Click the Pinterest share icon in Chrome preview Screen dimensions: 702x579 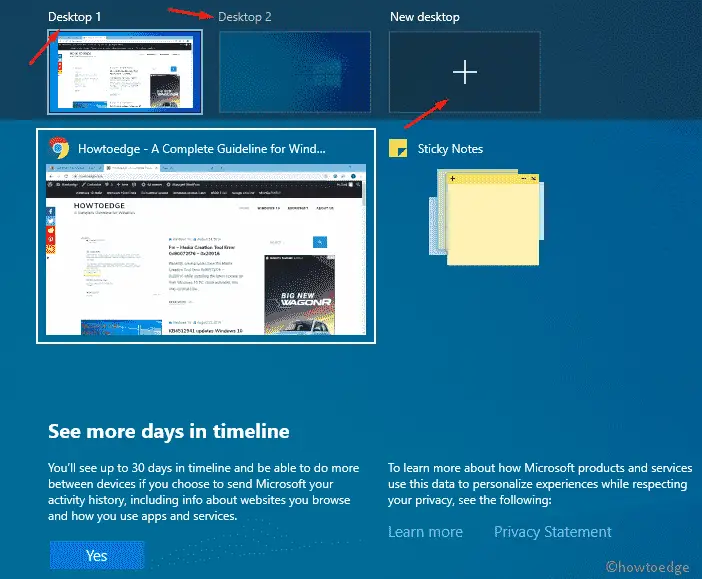[51, 240]
